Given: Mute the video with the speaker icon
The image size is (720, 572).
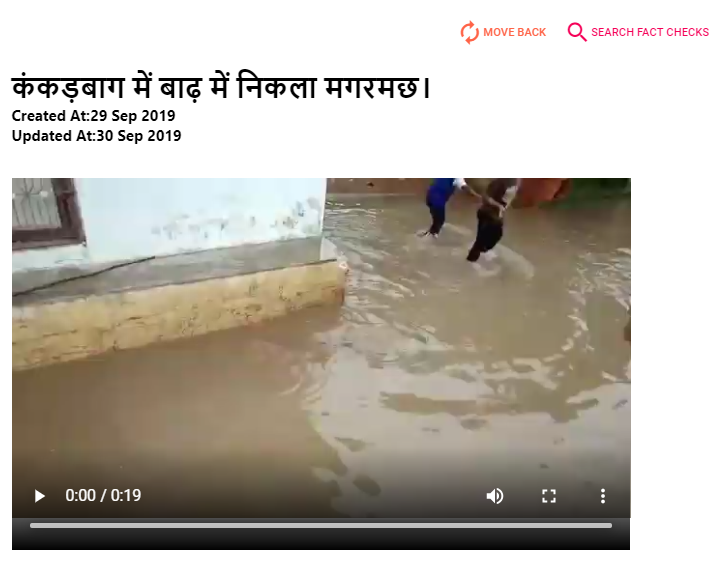Looking at the screenshot, I should pyautogui.click(x=495, y=496).
